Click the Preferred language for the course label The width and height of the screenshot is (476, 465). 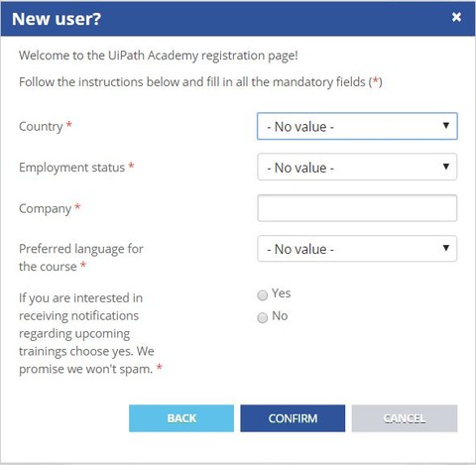coord(81,258)
